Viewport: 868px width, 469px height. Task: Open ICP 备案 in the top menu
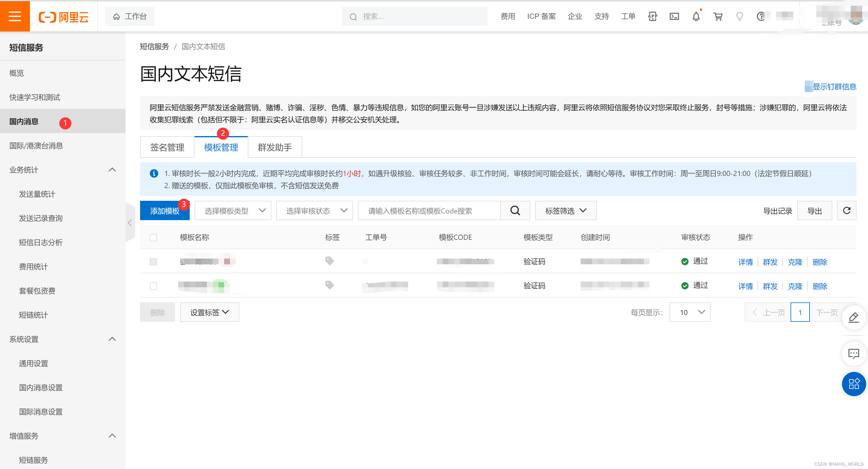[541, 16]
